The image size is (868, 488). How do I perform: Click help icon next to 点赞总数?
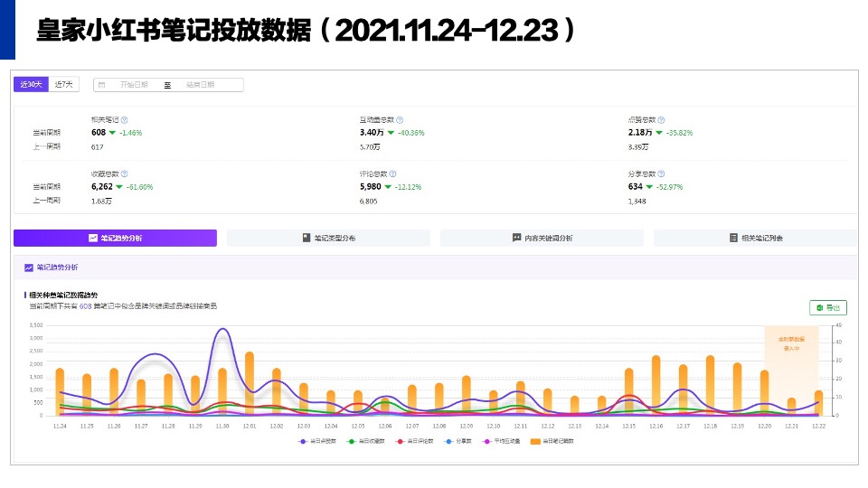pos(661,120)
